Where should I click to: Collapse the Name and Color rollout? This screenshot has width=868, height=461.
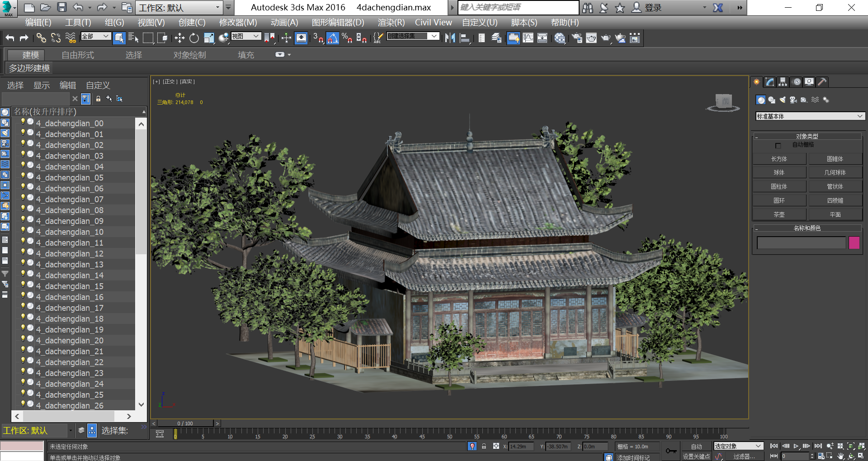(x=807, y=228)
